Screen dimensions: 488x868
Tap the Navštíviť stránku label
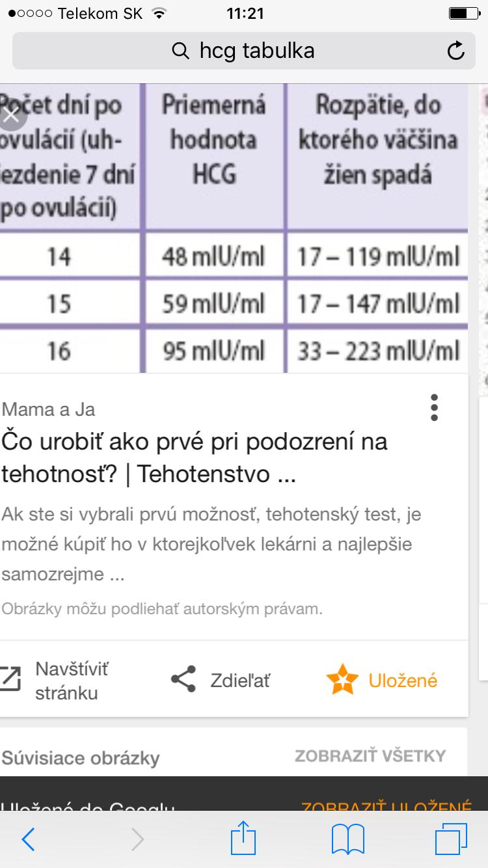[72, 680]
